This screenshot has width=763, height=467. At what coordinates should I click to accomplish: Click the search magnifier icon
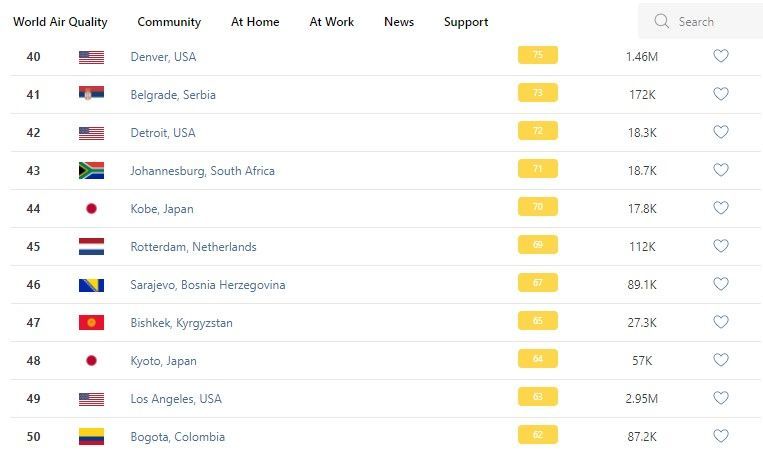pos(661,21)
